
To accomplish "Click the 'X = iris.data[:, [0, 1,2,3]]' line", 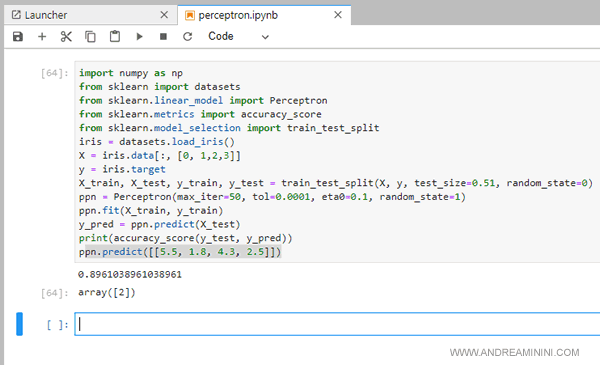I will click(x=160, y=156).
